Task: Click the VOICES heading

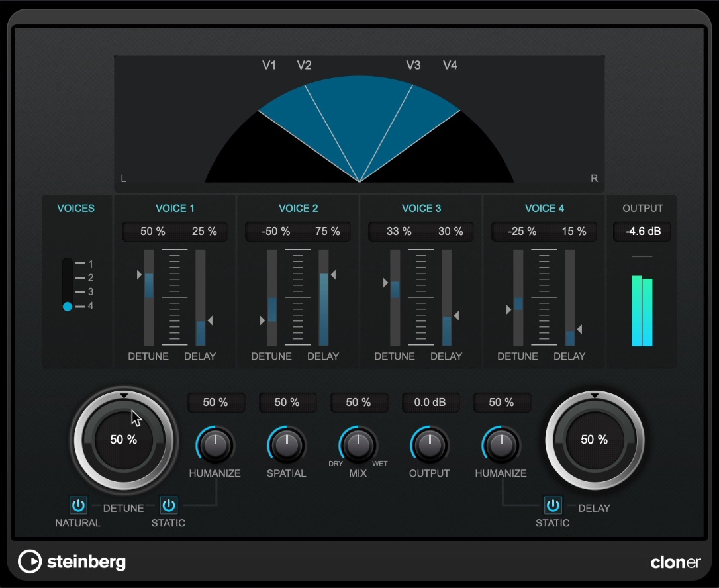Action: tap(75, 208)
